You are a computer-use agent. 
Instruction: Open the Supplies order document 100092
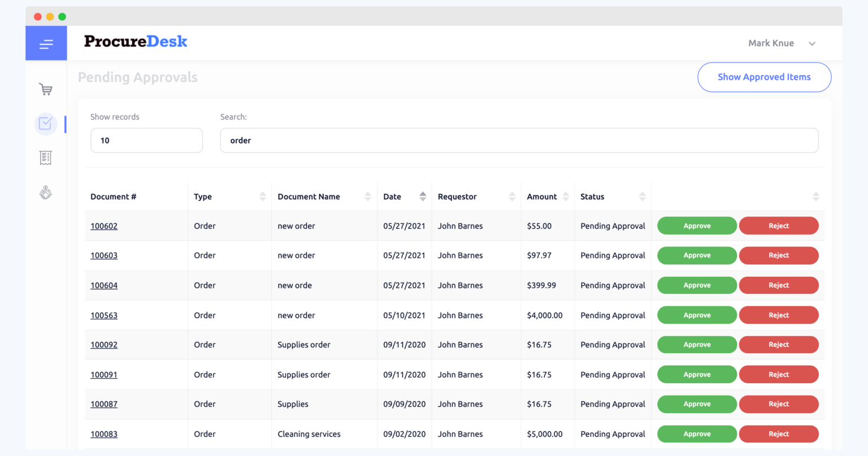pyautogui.click(x=104, y=345)
